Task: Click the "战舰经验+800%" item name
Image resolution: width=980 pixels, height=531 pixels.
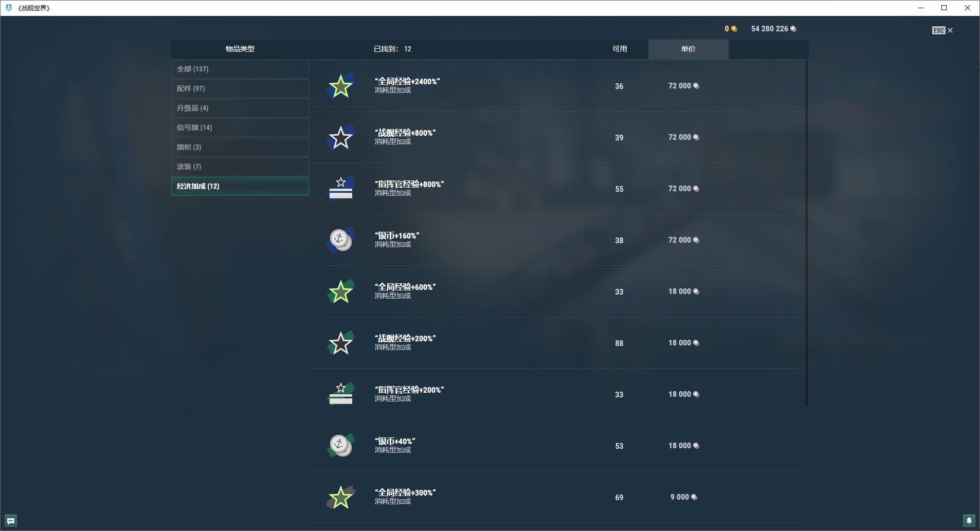Action: [405, 133]
